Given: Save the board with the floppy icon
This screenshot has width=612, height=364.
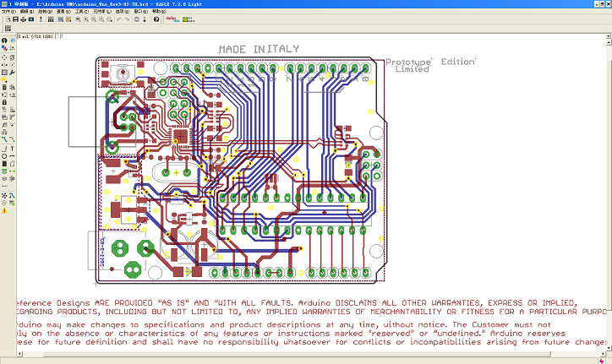Looking at the screenshot, I should pos(15,19).
